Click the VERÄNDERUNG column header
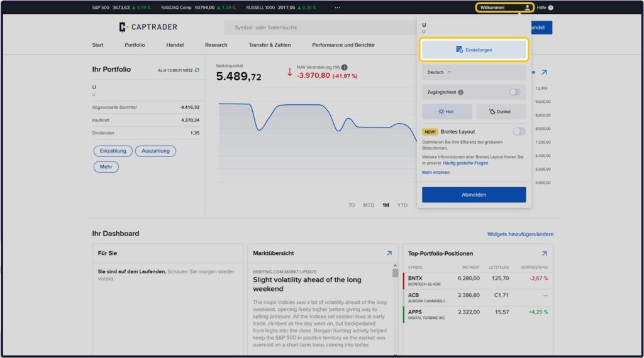Viewport: 644px width, 358px height. click(534, 268)
